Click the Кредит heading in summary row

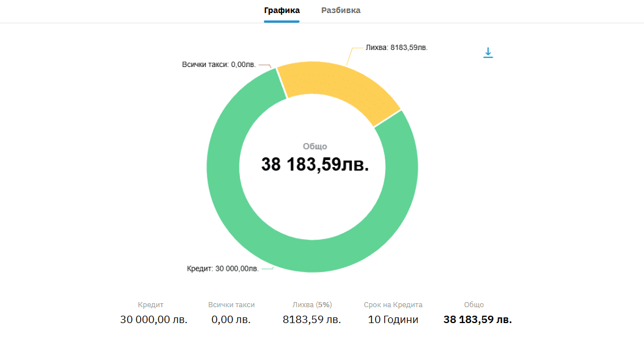tap(150, 305)
